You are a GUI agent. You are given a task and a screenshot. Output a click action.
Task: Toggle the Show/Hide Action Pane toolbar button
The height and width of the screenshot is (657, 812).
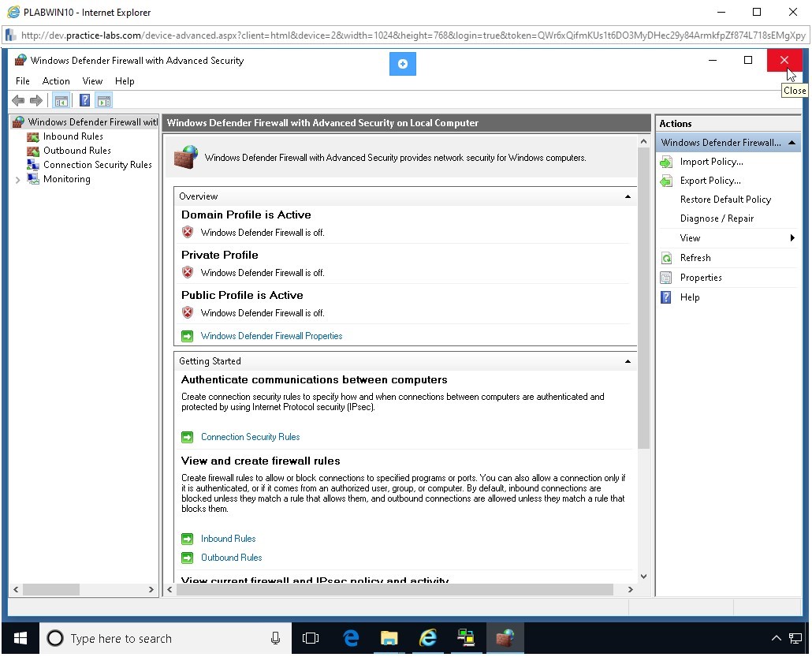(x=104, y=100)
